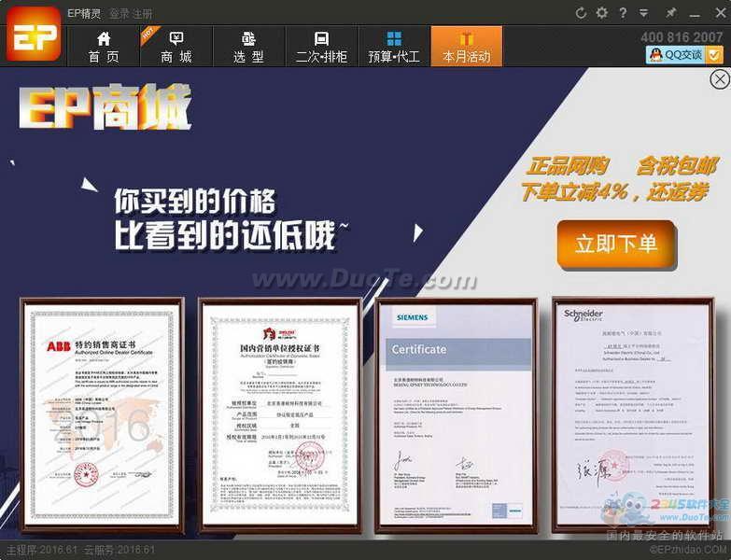Click the grid icon above 预算-代工
The height and width of the screenshot is (560, 731).
pyautogui.click(x=394, y=38)
